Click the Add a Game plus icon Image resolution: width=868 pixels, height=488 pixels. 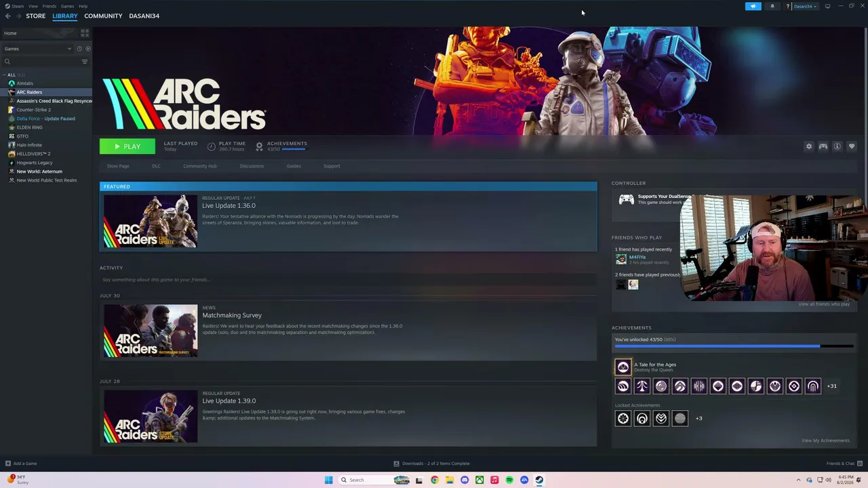coord(8,464)
